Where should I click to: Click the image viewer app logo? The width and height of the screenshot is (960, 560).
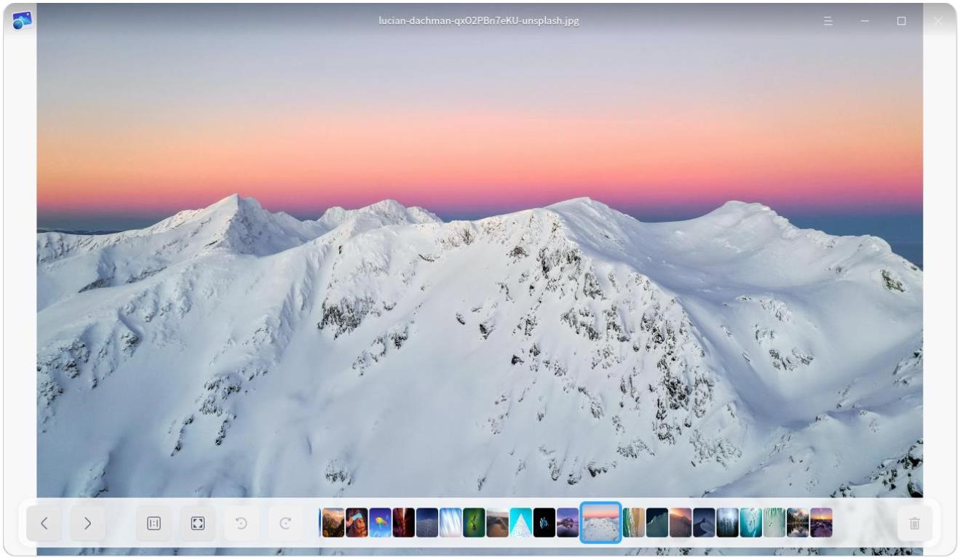22,20
